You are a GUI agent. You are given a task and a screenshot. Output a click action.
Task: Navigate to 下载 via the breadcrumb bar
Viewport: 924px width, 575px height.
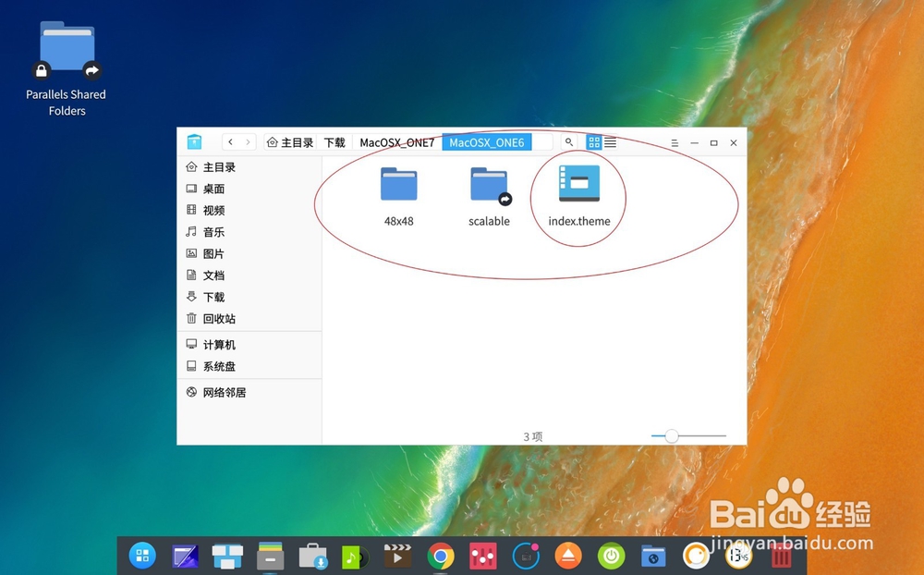click(334, 142)
